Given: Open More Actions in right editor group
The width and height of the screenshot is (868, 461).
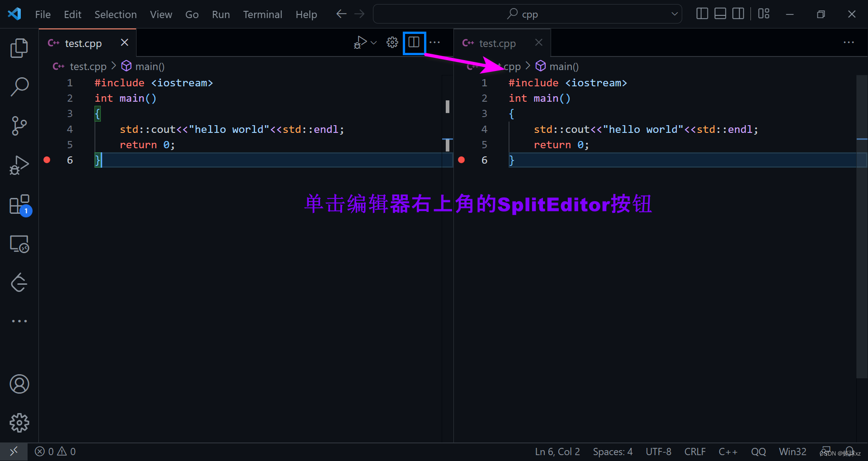Looking at the screenshot, I should [x=849, y=42].
